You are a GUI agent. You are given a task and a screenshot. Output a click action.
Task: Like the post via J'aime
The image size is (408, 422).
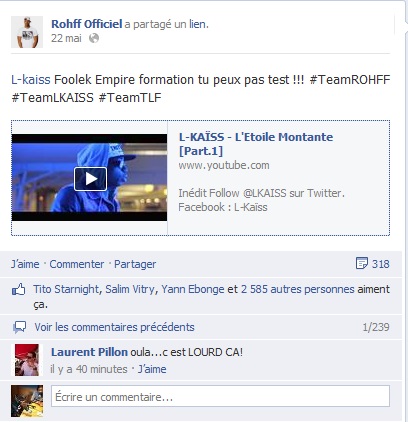25,264
